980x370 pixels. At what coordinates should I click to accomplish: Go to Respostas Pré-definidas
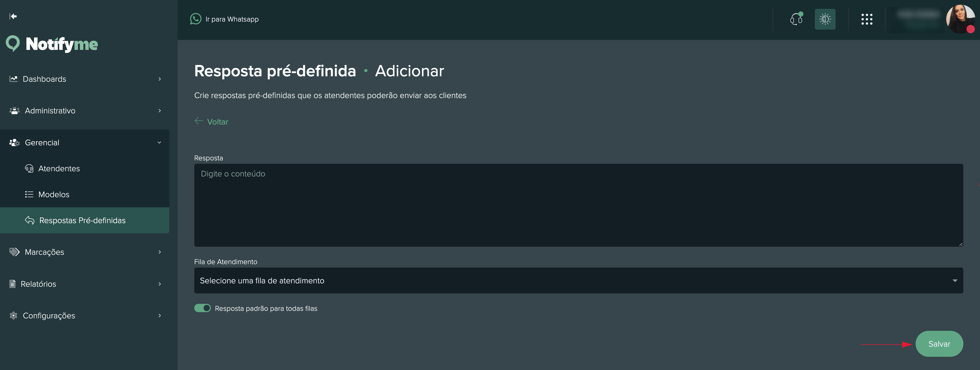pos(82,220)
